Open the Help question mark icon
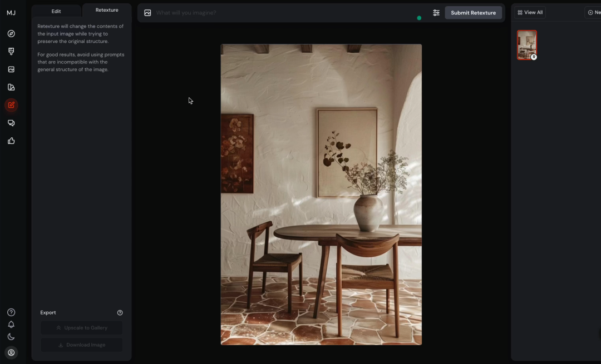 pos(11,312)
